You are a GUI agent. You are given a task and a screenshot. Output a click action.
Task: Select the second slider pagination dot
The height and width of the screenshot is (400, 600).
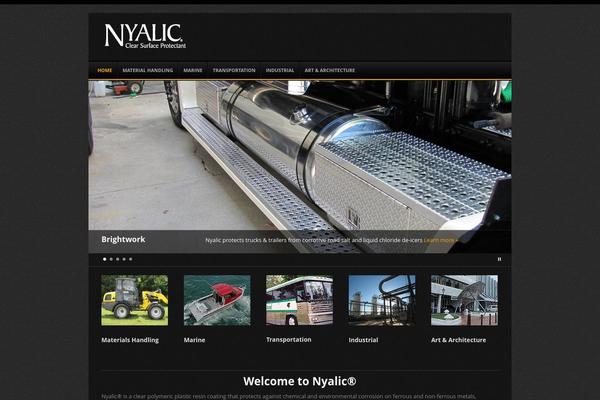point(111,259)
